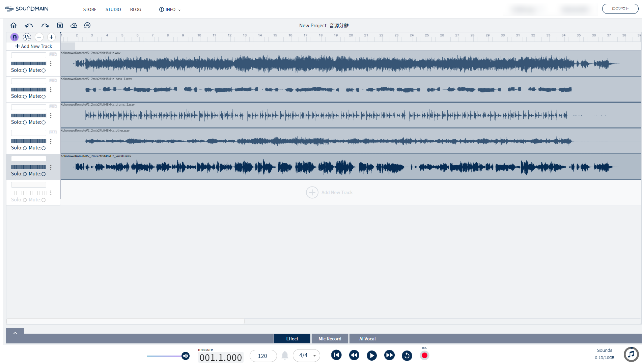The width and height of the screenshot is (642, 364).
Task: Mute the drums track
Action: (x=44, y=122)
